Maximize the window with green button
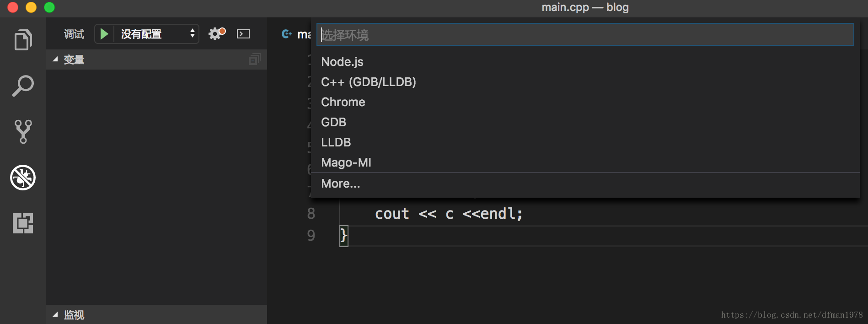Screen dimensions: 868x324 point(49,7)
